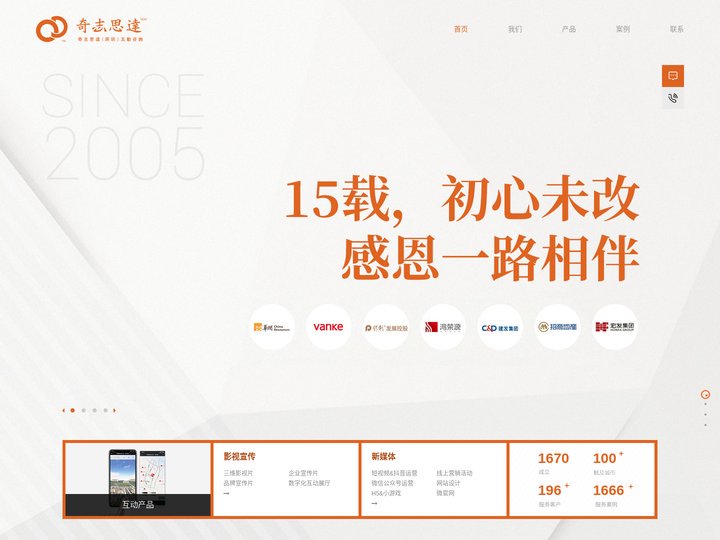Open the 影视宣传 heading
Screen dimensions: 720x540
[x=239, y=456]
